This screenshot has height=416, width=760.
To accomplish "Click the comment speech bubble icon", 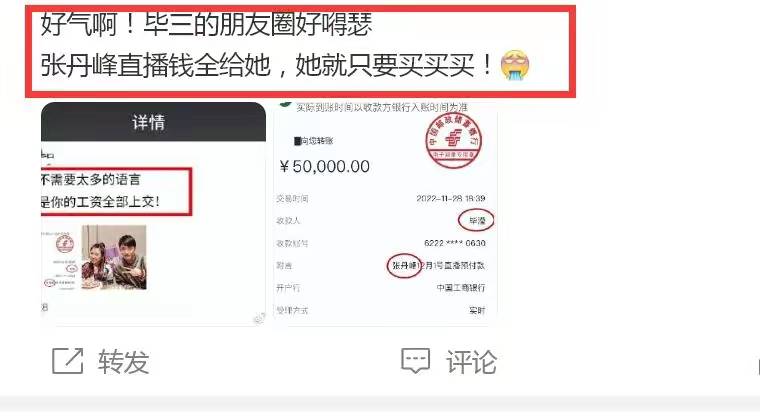I will click(415, 361).
